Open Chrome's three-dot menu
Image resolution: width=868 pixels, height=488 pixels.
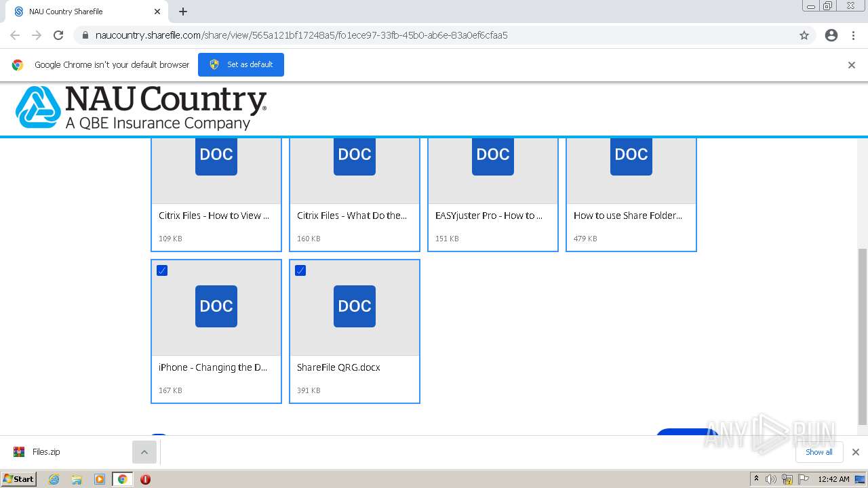pos(853,35)
